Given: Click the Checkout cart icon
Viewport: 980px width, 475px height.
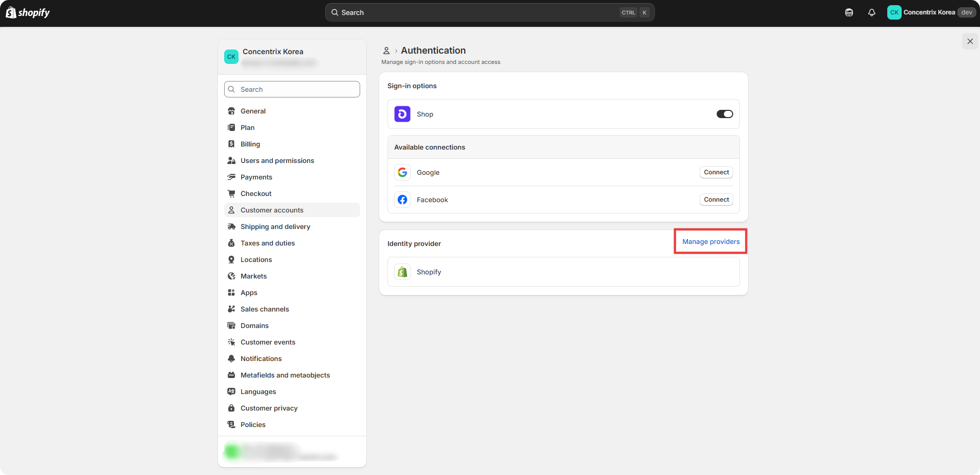Looking at the screenshot, I should 231,193.
